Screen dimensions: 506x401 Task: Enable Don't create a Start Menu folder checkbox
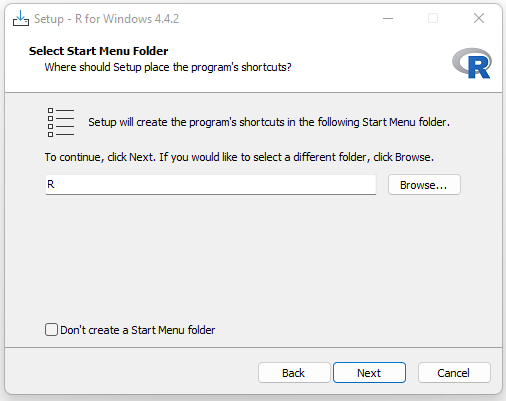(x=51, y=330)
